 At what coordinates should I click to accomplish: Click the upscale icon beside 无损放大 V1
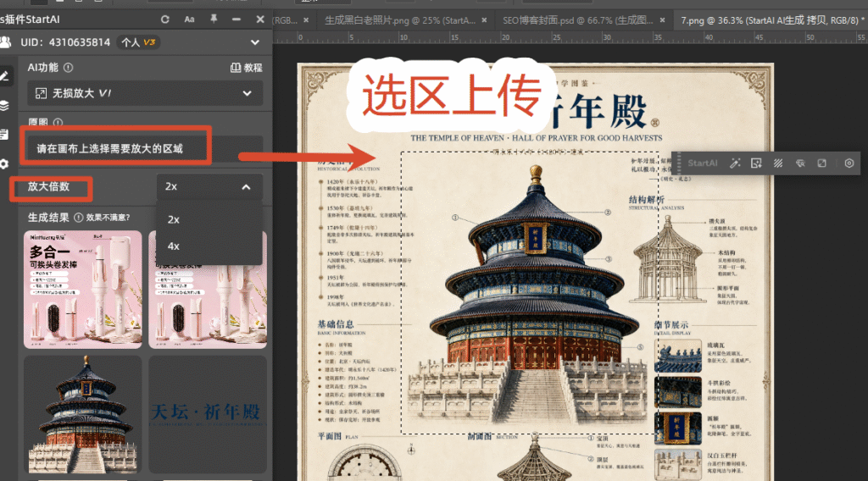[x=41, y=93]
